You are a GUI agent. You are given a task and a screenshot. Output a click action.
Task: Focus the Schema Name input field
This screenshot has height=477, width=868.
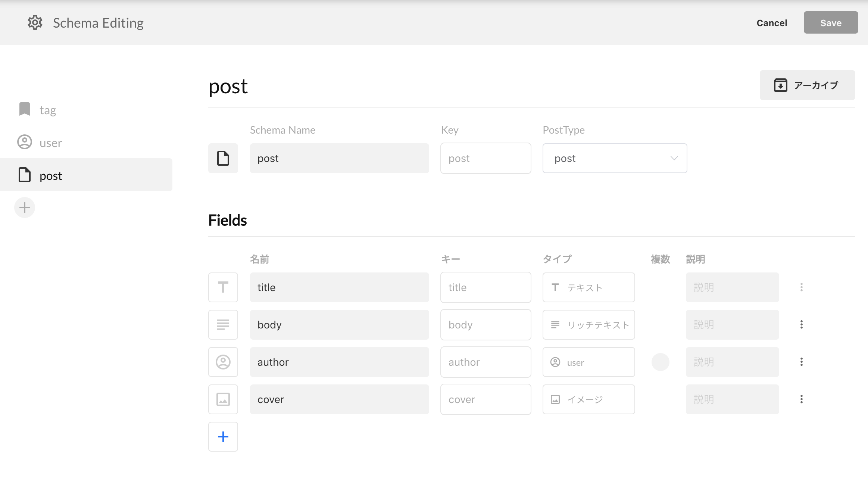pyautogui.click(x=339, y=158)
